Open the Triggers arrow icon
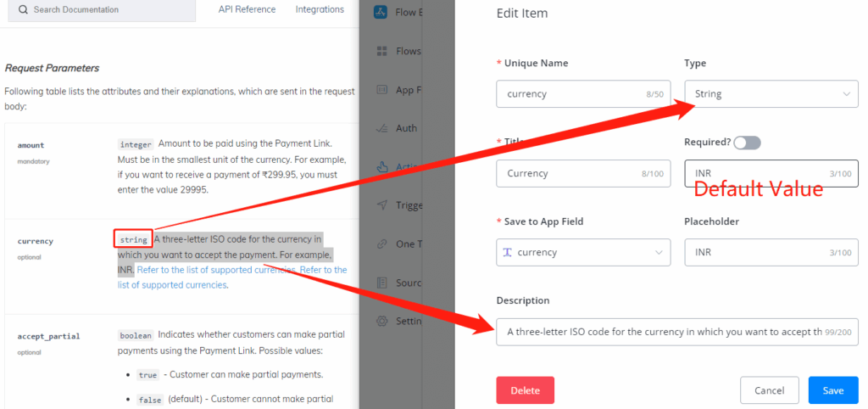 382,205
